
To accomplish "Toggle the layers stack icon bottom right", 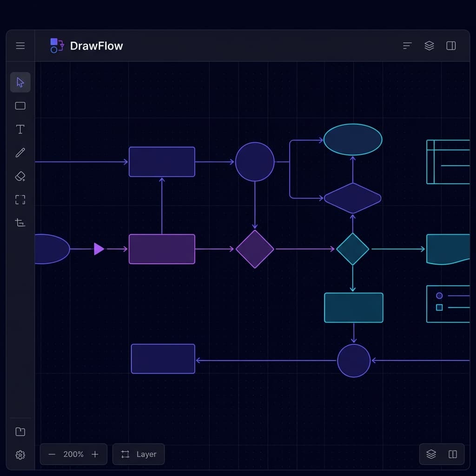I will pyautogui.click(x=430, y=454).
